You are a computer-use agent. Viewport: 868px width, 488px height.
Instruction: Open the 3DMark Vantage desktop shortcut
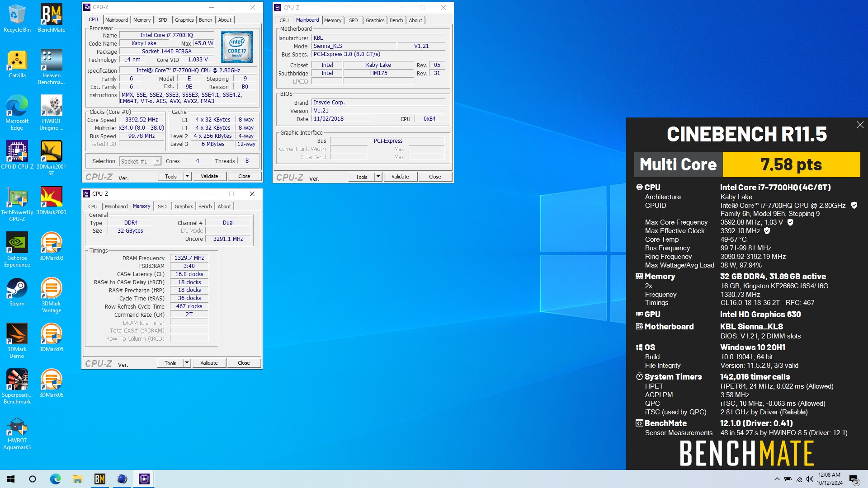[x=52, y=296]
